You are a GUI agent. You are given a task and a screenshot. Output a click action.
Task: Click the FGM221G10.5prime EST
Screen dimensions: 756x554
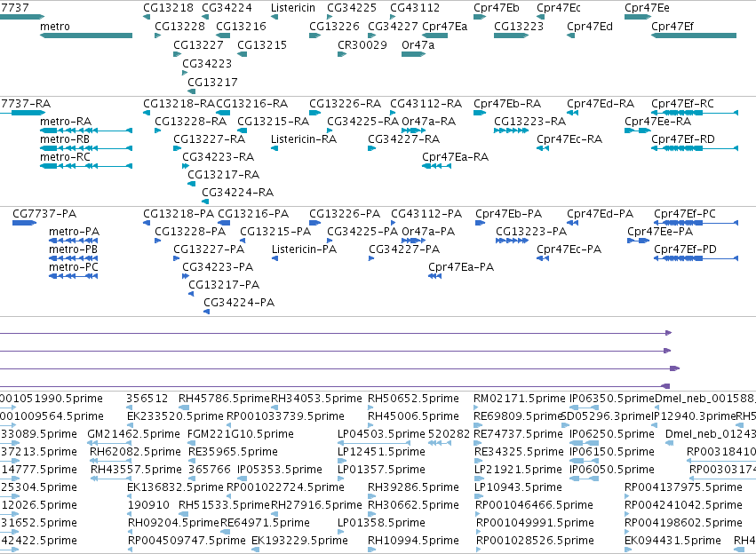[x=191, y=443]
